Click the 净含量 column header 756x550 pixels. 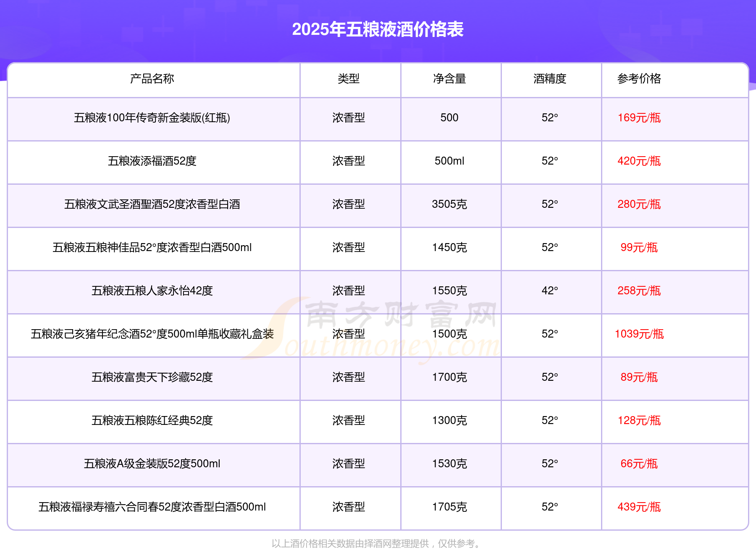click(449, 79)
